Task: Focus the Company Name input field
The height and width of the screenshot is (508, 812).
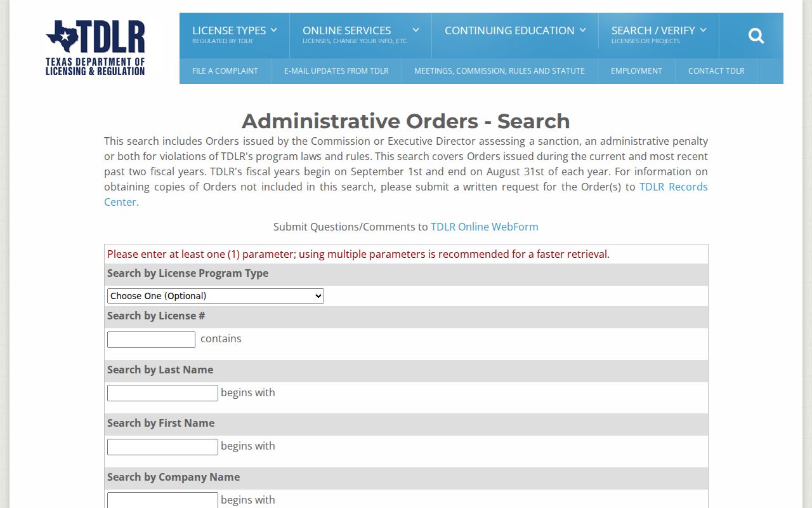Action: tap(162, 500)
